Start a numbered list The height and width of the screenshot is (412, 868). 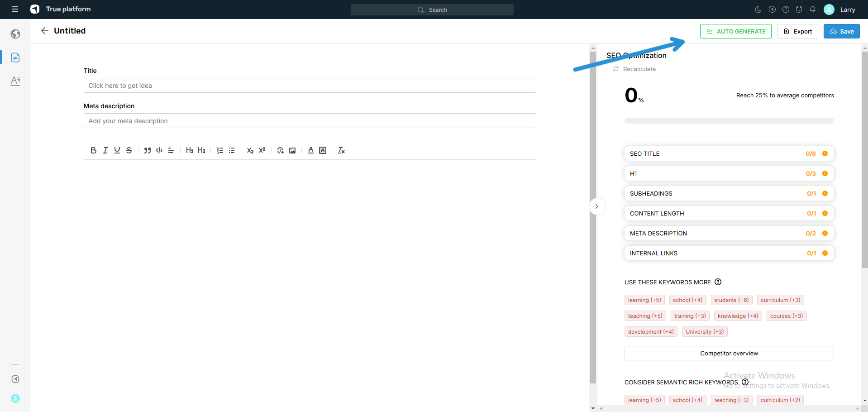pos(220,150)
